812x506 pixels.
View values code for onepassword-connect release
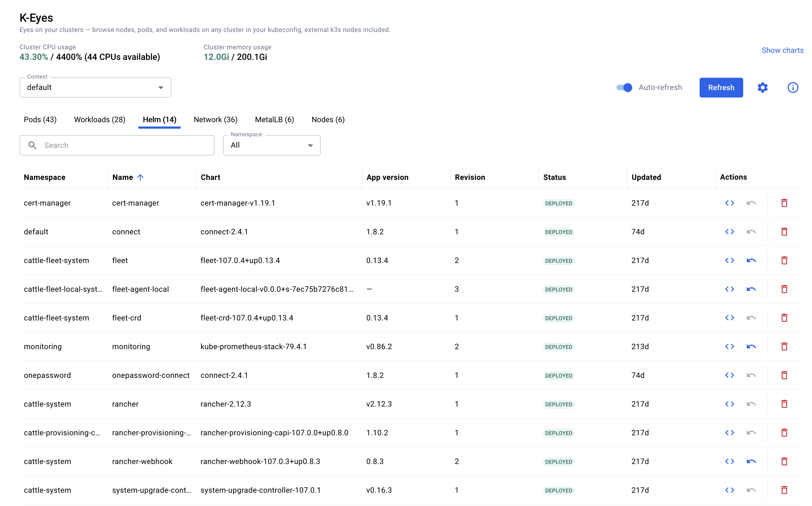pos(729,375)
